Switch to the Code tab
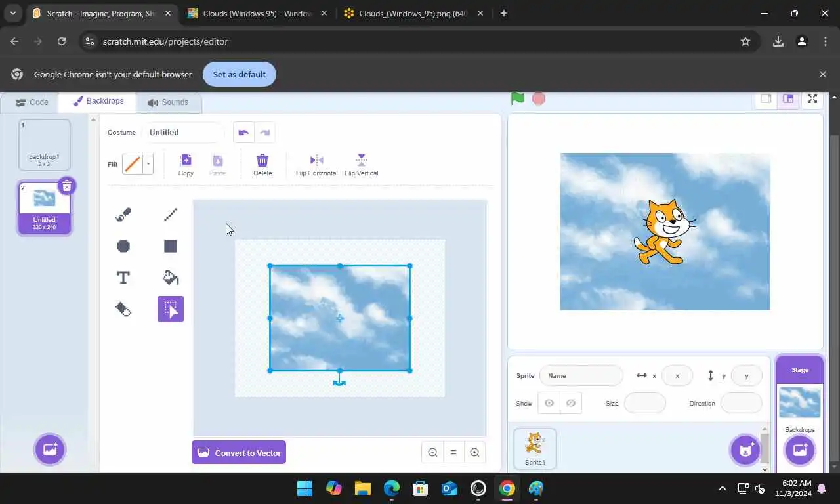The height and width of the screenshot is (504, 840). pyautogui.click(x=32, y=102)
